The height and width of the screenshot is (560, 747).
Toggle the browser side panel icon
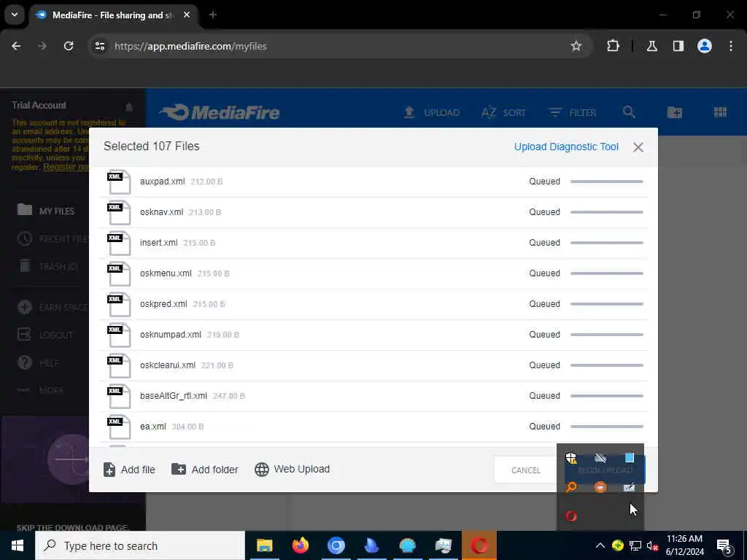click(x=678, y=46)
